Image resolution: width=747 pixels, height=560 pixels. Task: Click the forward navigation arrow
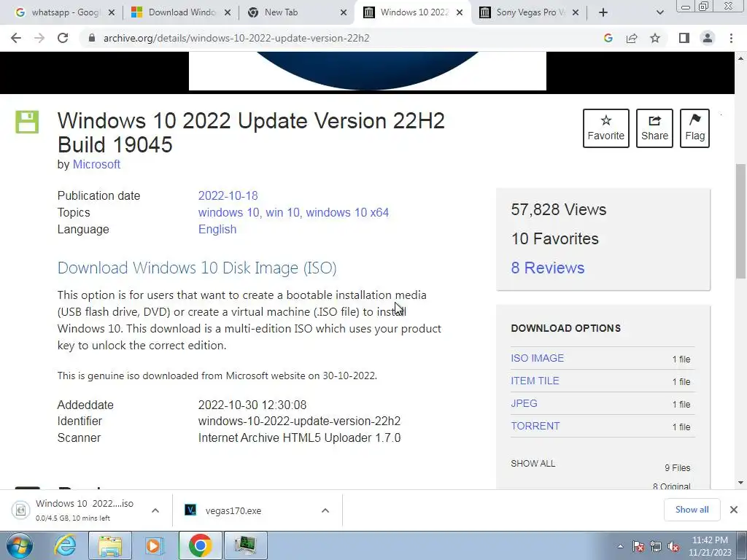pyautogui.click(x=39, y=38)
